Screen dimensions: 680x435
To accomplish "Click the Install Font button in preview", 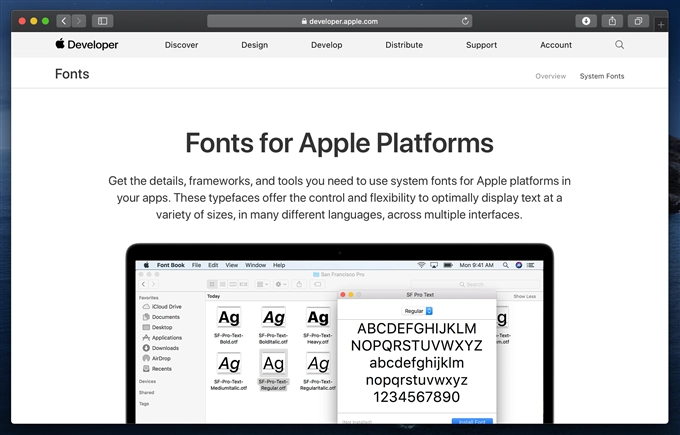I will point(472,421).
